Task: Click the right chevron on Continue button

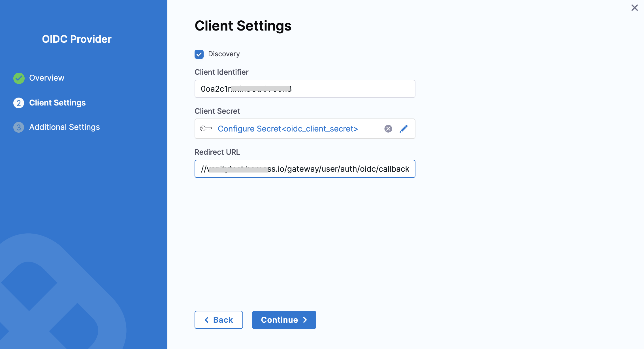Action: 305,320
